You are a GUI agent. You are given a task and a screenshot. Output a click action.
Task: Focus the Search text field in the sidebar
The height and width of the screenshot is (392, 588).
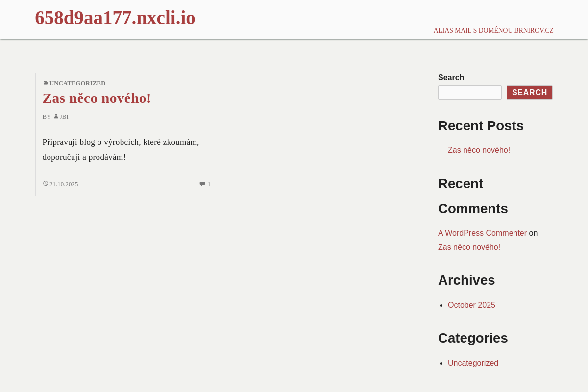tap(469, 93)
